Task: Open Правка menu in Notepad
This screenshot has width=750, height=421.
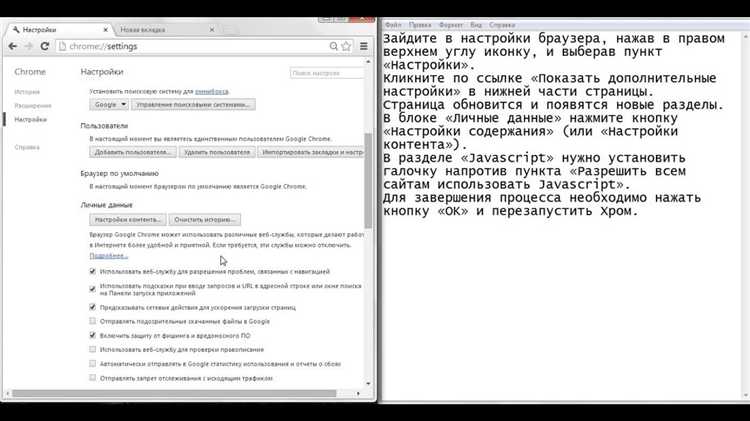Action: tap(420, 25)
